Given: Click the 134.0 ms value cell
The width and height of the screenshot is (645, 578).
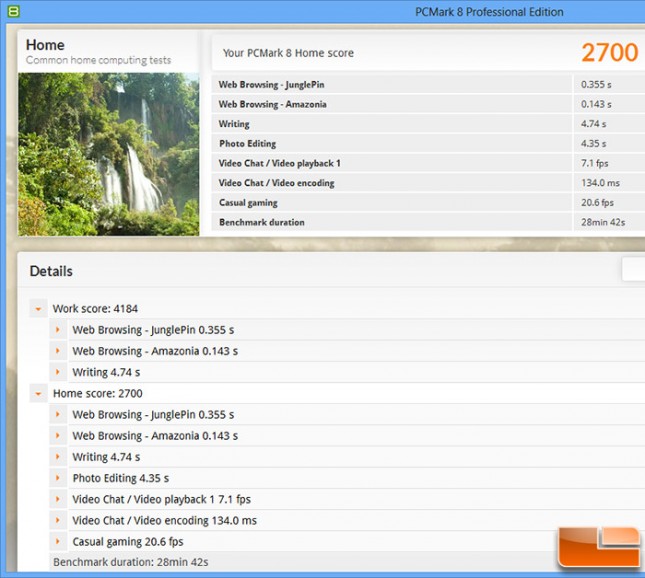Looking at the screenshot, I should [609, 183].
